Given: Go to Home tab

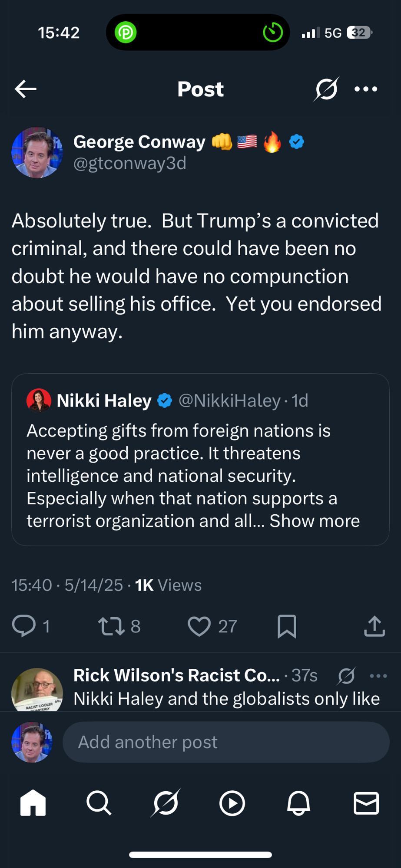Looking at the screenshot, I should (33, 803).
